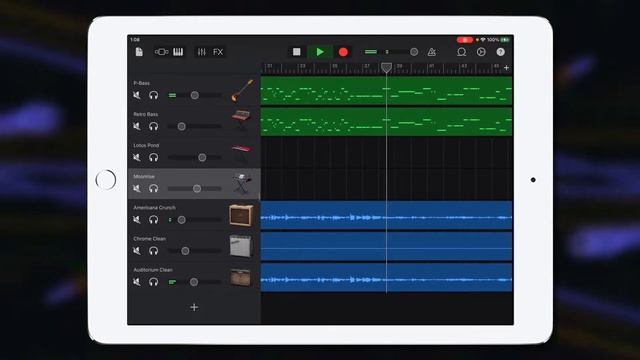Adjust Lotus Pond volume slider knob
Screen dimensions: 640x360
pos(202,158)
